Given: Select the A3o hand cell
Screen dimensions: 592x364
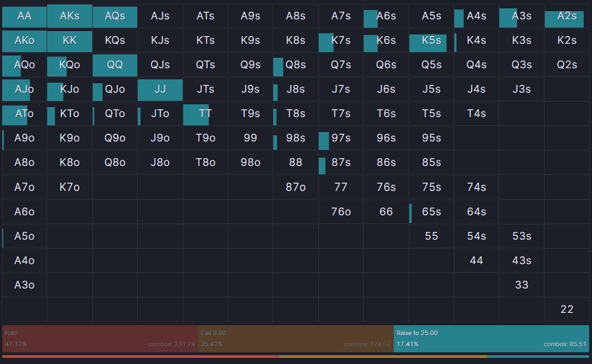Looking at the screenshot, I should [24, 285].
